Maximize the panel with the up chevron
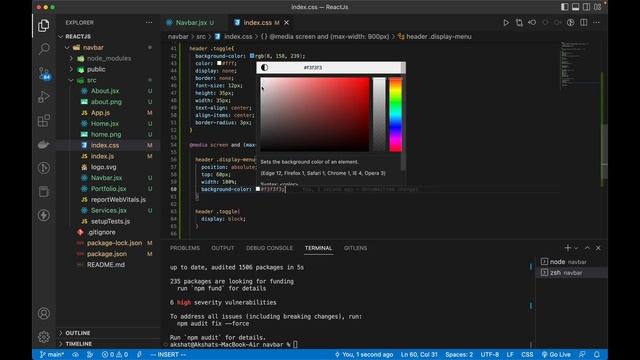This screenshot has height=360, width=640. pos(587,248)
